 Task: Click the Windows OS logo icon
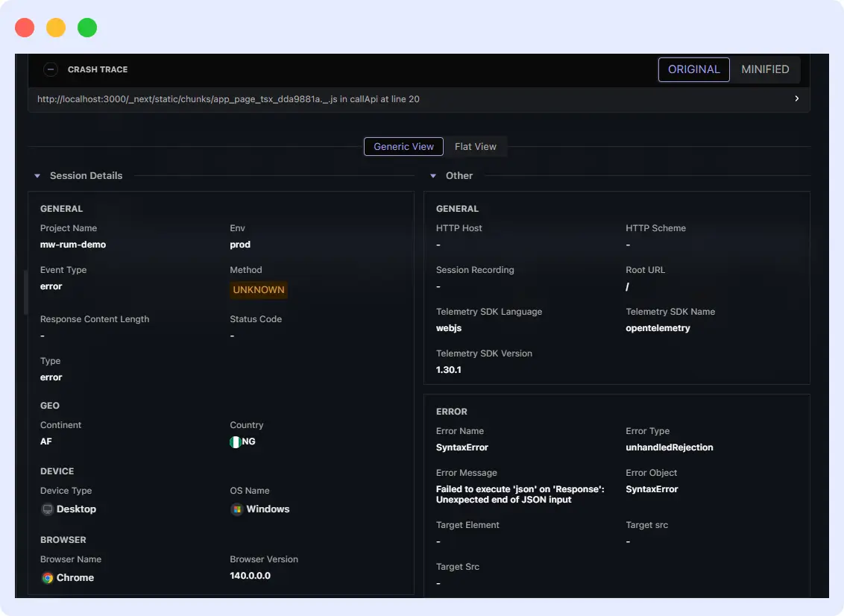[x=236, y=509]
